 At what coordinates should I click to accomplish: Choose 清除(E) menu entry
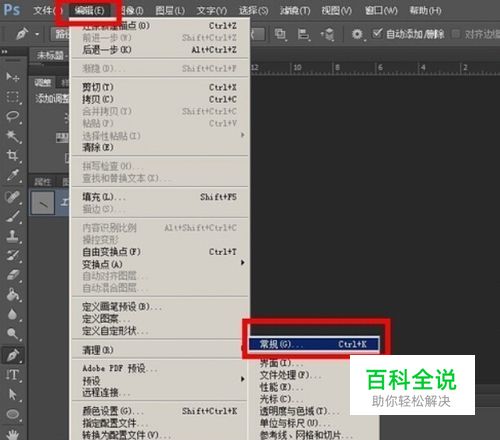[x=160, y=148]
